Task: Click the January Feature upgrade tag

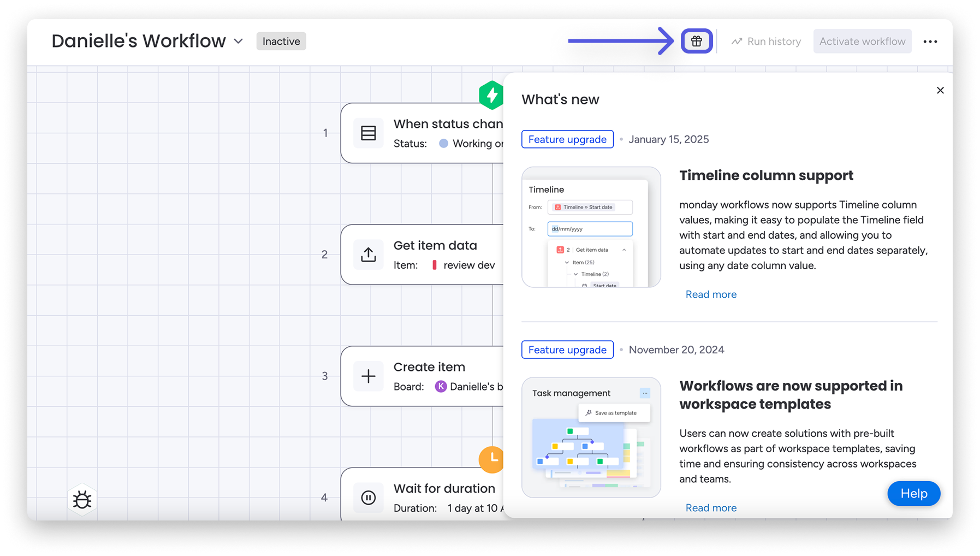Action: click(567, 139)
